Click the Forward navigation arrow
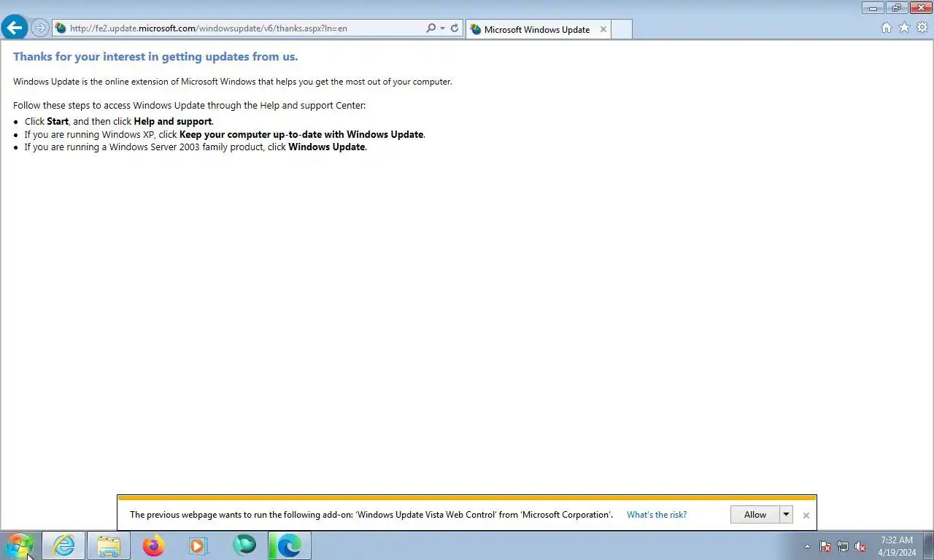This screenshot has width=934, height=560. (40, 28)
